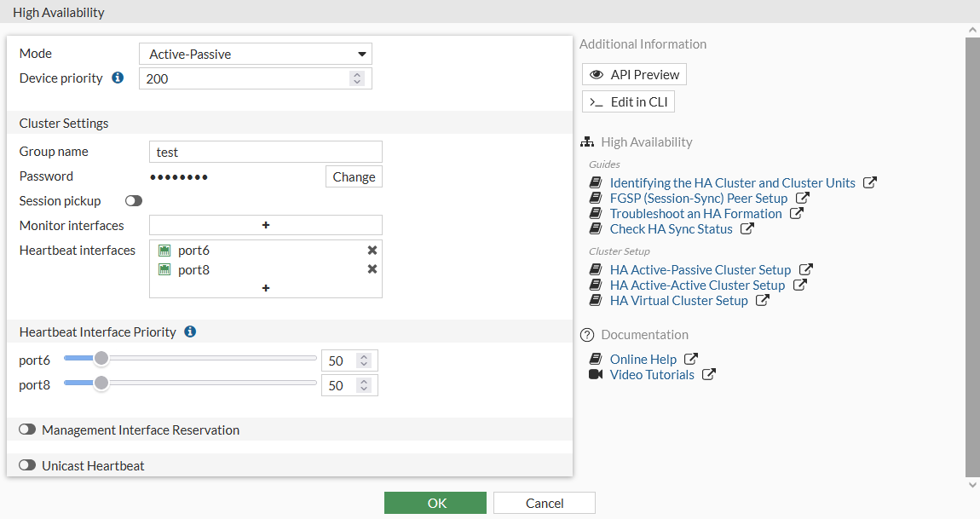Enable Management Interface Reservation

[27, 429]
